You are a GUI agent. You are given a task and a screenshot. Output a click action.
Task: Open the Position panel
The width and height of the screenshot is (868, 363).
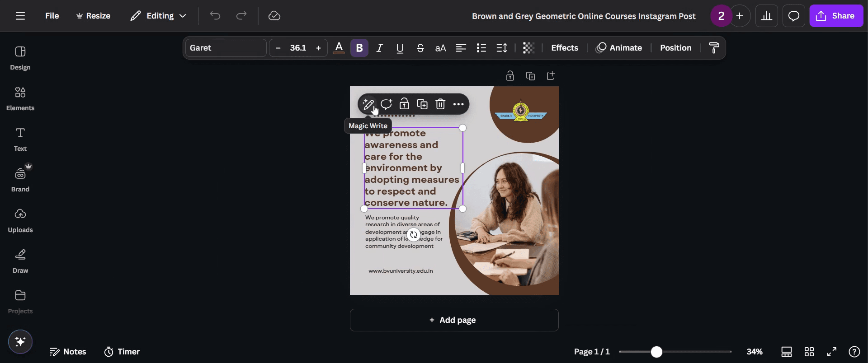675,48
